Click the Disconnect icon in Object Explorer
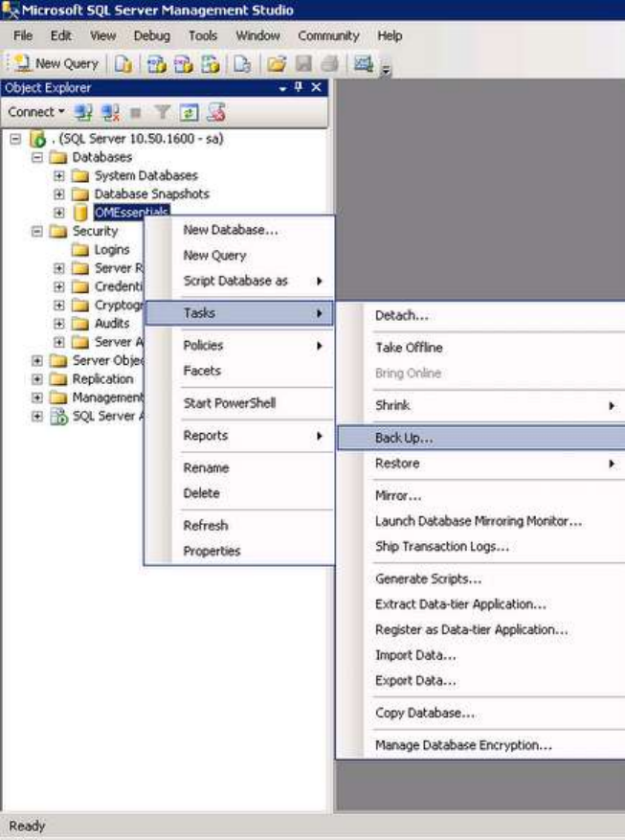 click(110, 112)
